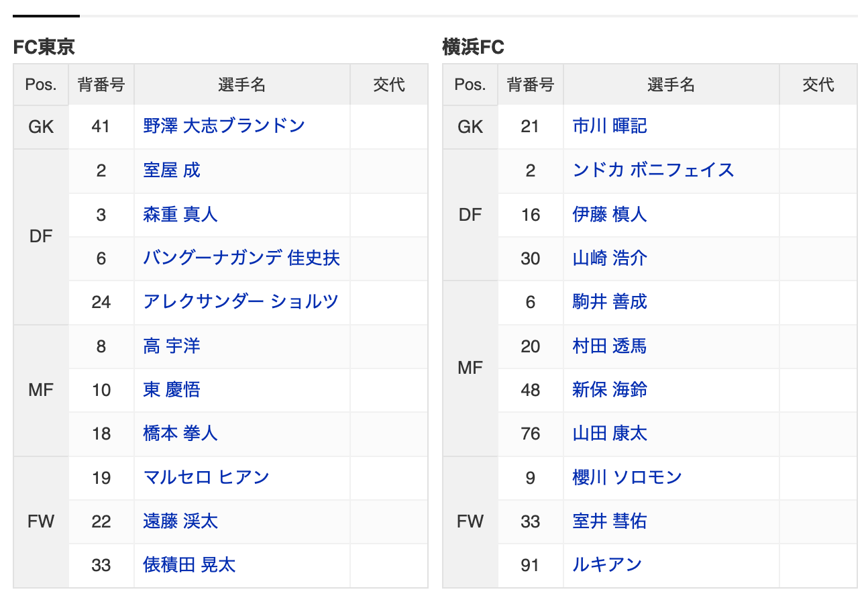Click 伊藤 槙人 player name
This screenshot has height=604, width=868.
tap(610, 215)
